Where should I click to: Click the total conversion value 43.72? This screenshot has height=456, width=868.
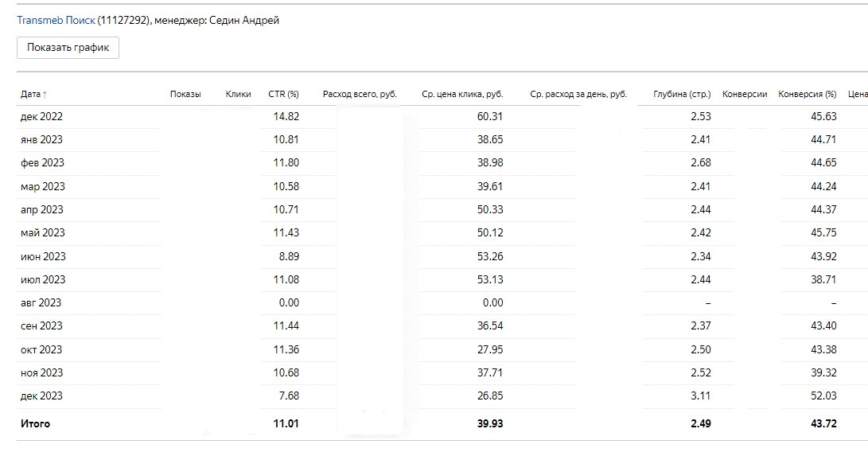pyautogui.click(x=823, y=424)
